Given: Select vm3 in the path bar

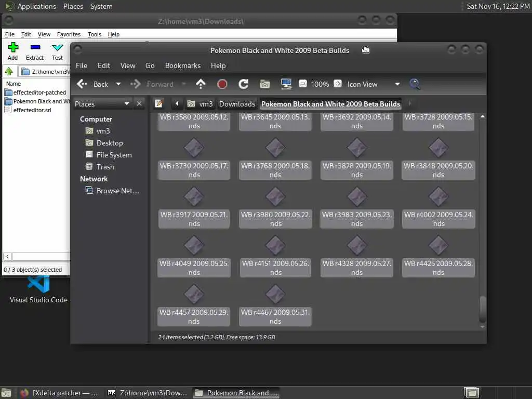Looking at the screenshot, I should coord(200,104).
